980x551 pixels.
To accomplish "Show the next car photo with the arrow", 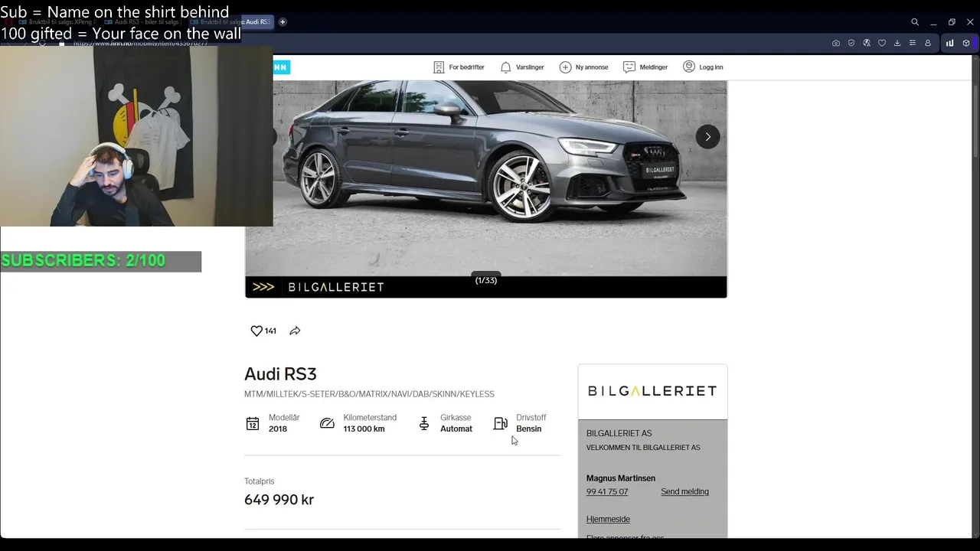I will (707, 137).
